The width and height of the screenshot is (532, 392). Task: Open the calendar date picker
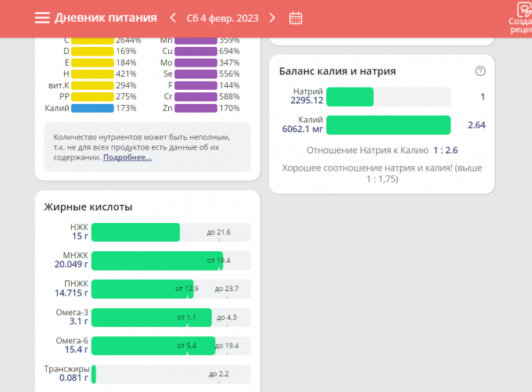coord(296,18)
